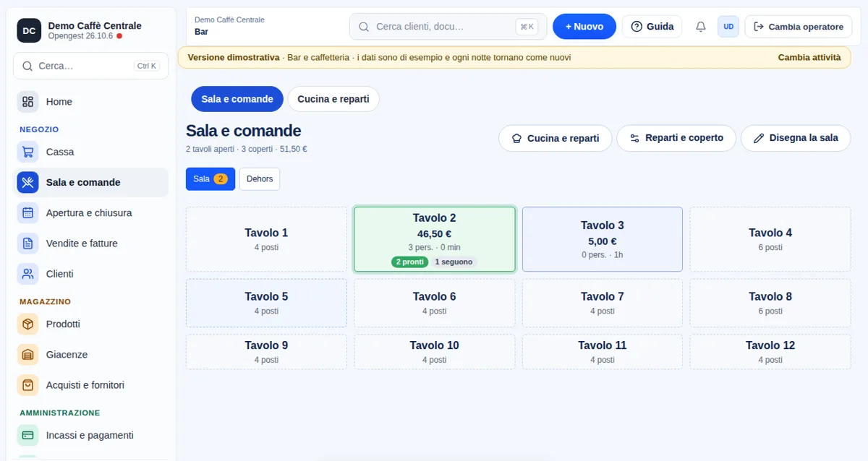Click the Cambia attività link
The width and height of the screenshot is (868, 461).
click(x=809, y=58)
